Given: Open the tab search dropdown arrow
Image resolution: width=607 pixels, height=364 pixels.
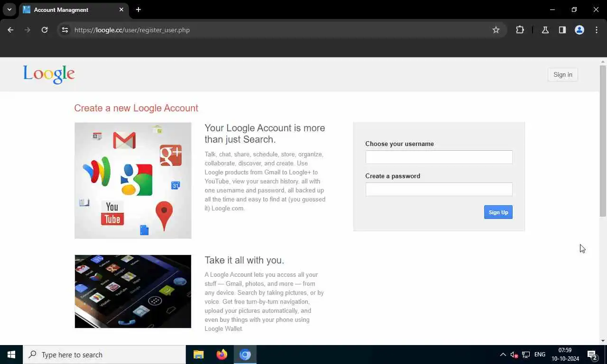Looking at the screenshot, I should (9, 9).
